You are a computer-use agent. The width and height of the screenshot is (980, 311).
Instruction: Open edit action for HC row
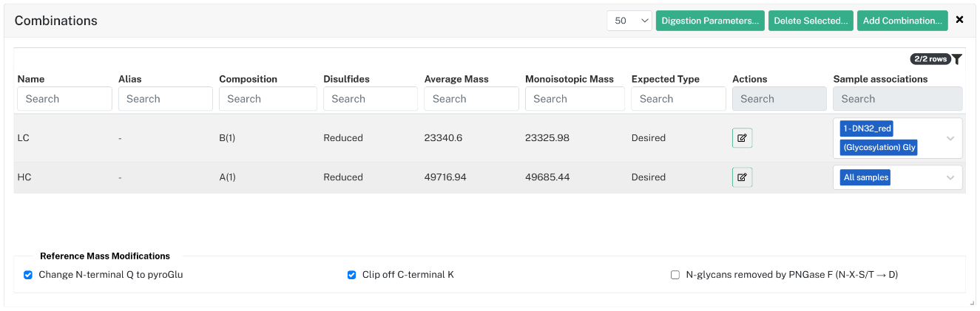coord(742,177)
